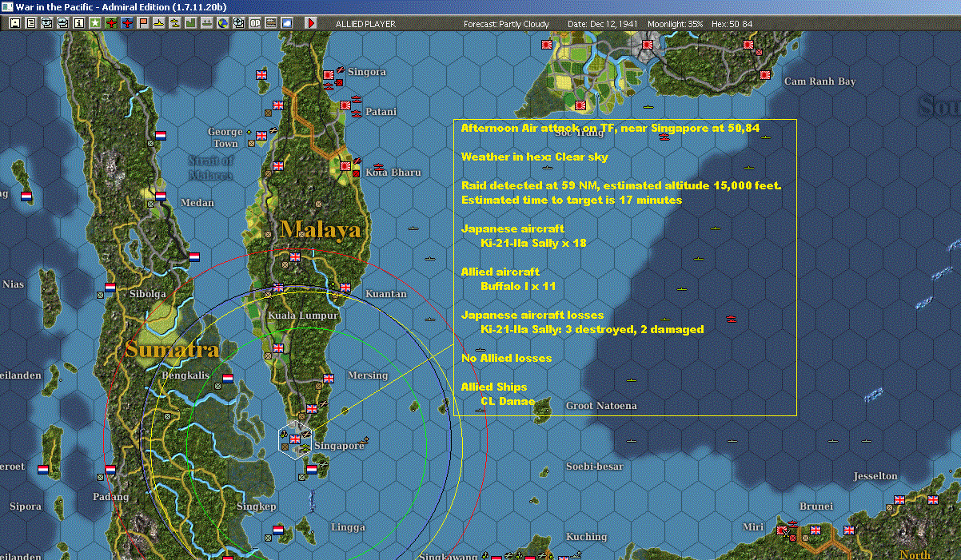961x560 pixels.
Task: Click the crosshair target toolbar icon
Action: point(238,23)
